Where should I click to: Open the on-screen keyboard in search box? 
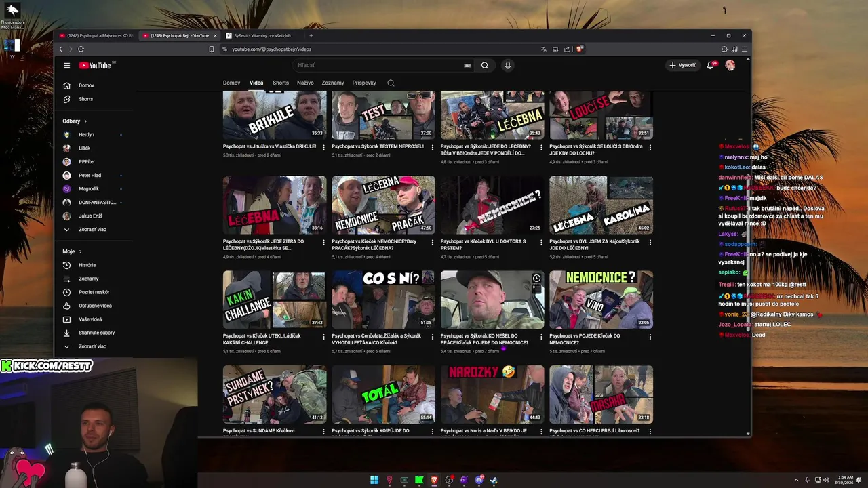tap(467, 66)
